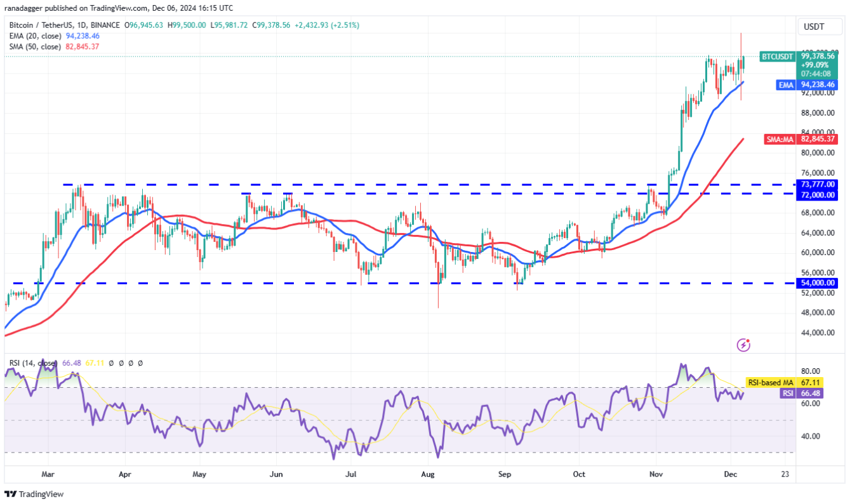Click the 73,777.00 horizontal line price label
Screen dimensions: 850x504
point(817,184)
